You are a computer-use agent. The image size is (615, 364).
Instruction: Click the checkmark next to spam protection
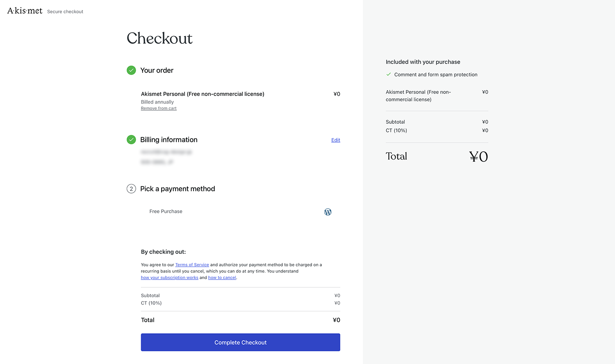[x=388, y=75]
